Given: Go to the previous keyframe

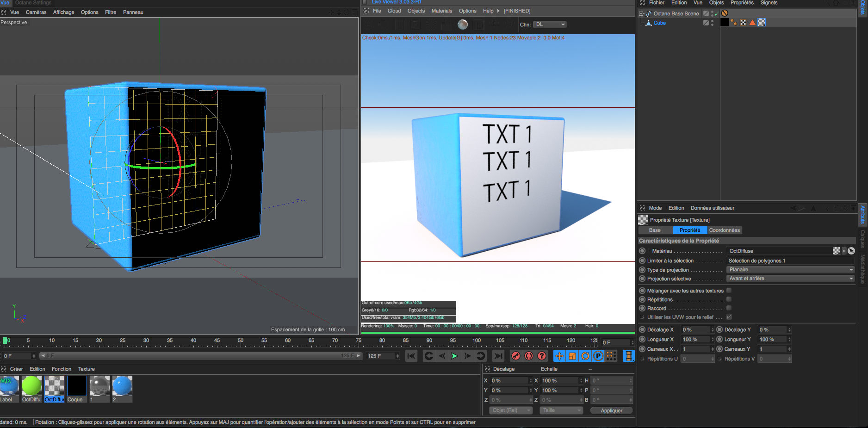Looking at the screenshot, I should click(429, 356).
